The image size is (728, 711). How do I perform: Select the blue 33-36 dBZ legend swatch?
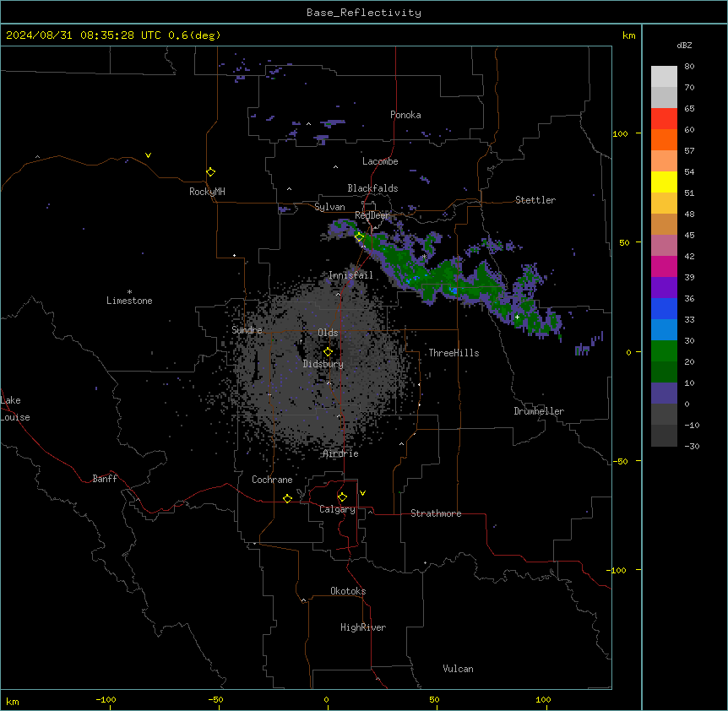[x=664, y=308]
